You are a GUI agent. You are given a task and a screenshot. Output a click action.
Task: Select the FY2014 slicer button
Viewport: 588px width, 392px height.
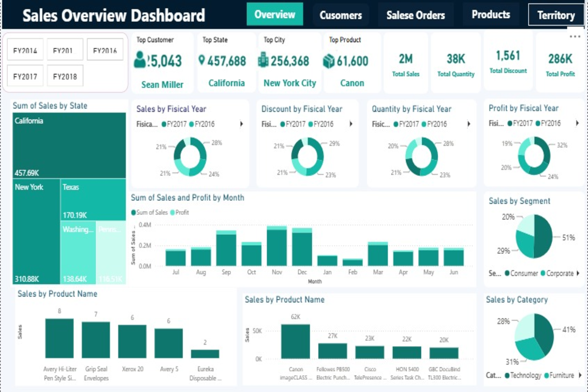(25, 51)
